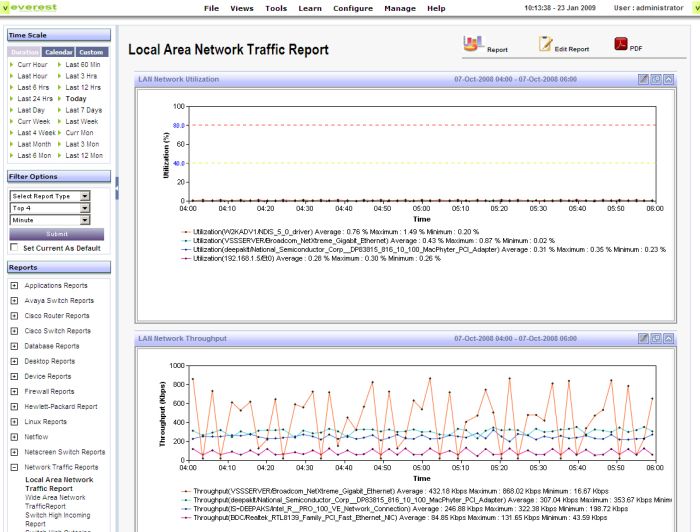
Task: Click green arrow beside Last 7 Days
Action: (x=59, y=110)
